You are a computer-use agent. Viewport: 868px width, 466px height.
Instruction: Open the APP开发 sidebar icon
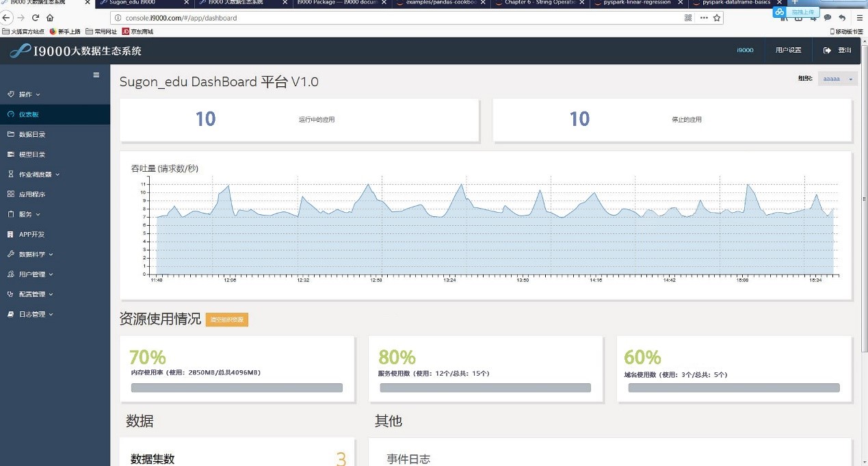pyautogui.click(x=10, y=234)
